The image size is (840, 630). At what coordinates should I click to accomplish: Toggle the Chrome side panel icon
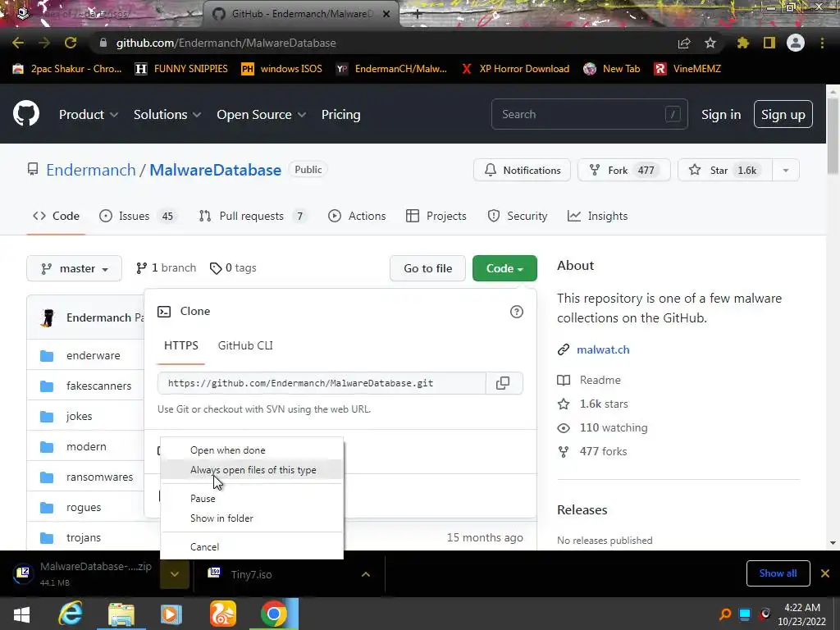[x=769, y=43]
